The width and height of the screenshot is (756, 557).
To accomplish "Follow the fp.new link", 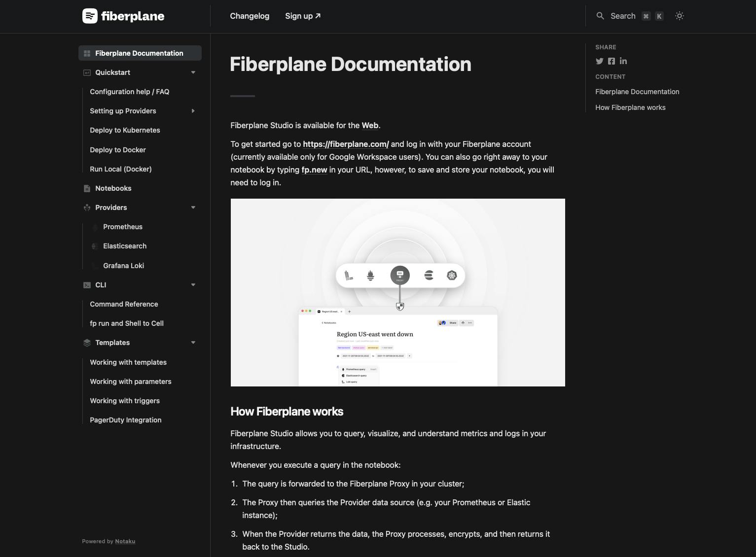I will pyautogui.click(x=314, y=170).
